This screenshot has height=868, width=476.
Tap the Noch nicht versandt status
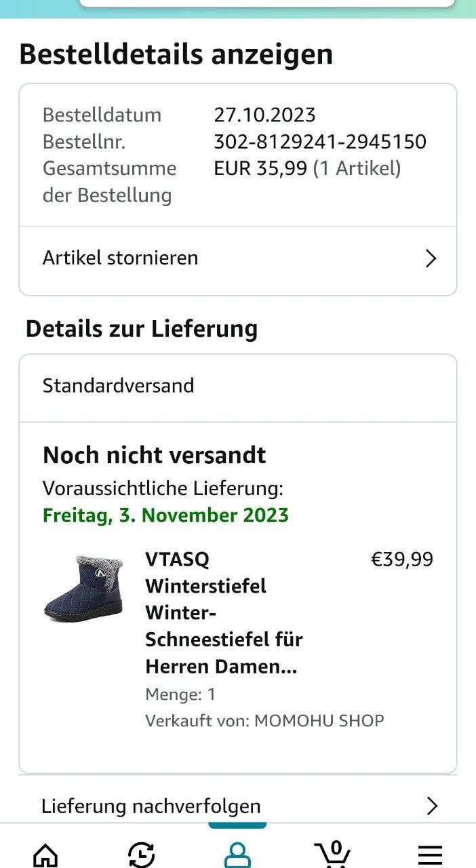pyautogui.click(x=155, y=455)
